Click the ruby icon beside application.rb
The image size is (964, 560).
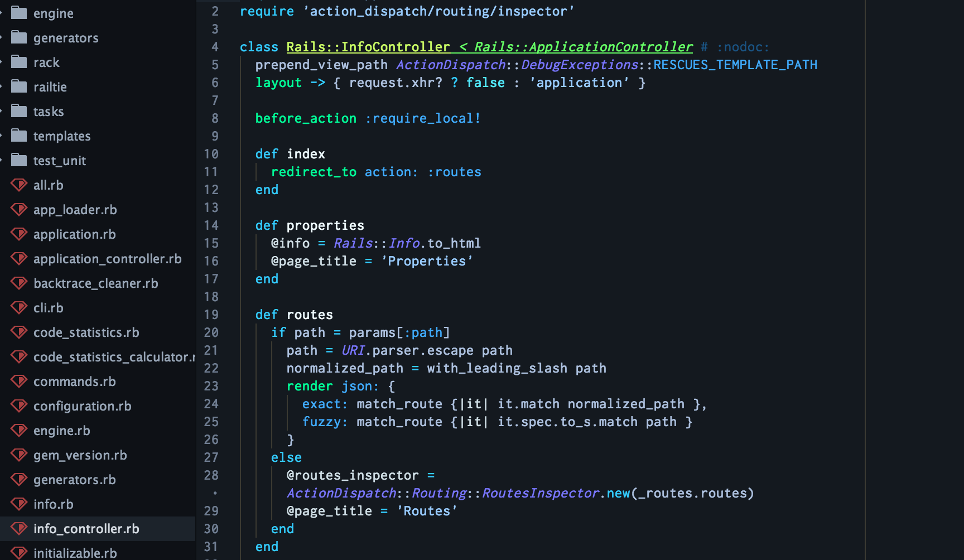[19, 234]
